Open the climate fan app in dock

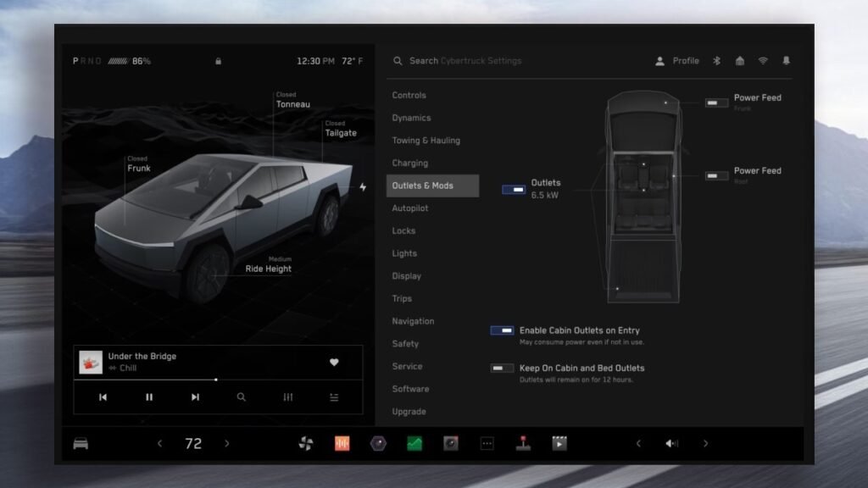[306, 443]
